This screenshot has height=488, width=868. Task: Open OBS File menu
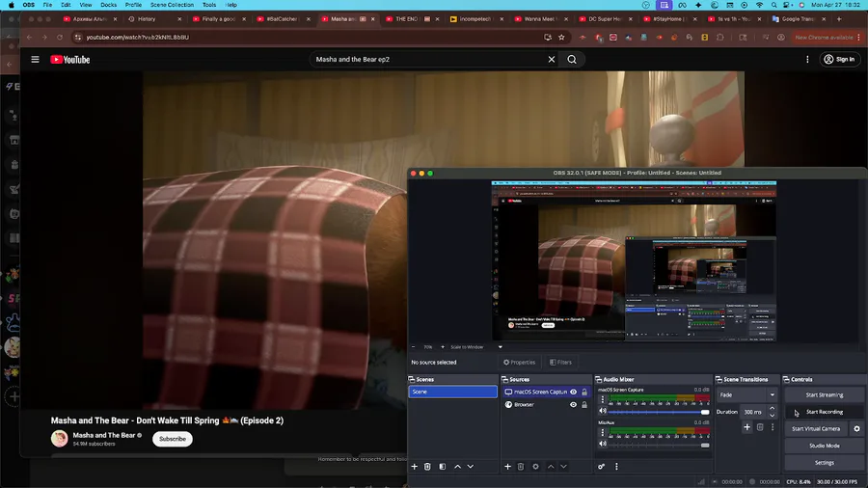pyautogui.click(x=47, y=5)
